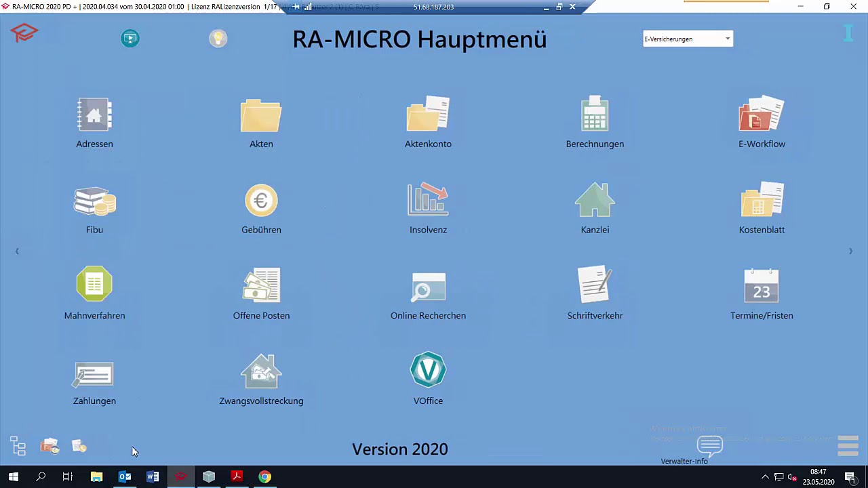
Task: Click the red folder icon beside tree icon
Action: [x=50, y=446]
